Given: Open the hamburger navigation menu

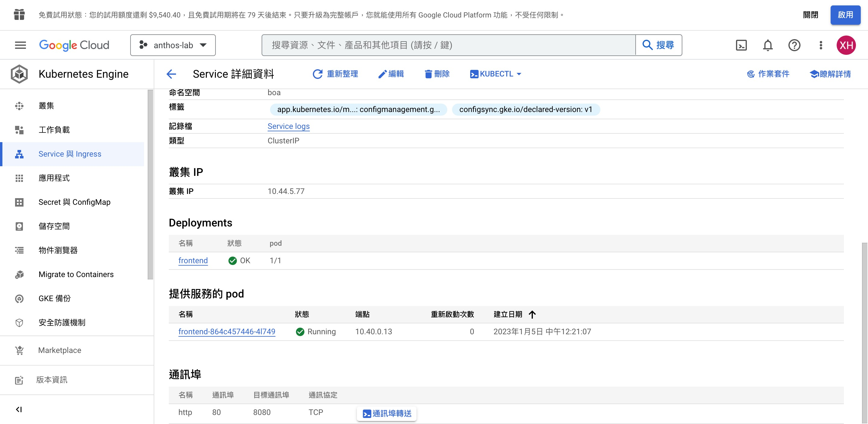Looking at the screenshot, I should coord(20,45).
